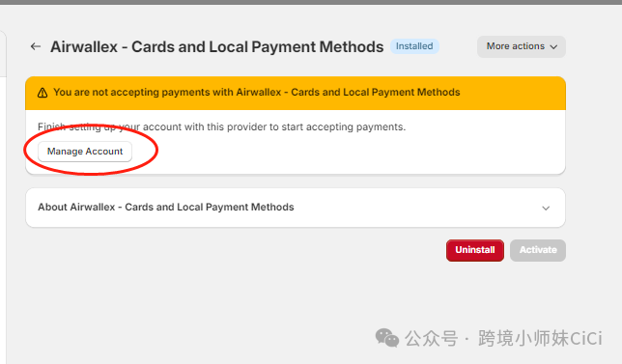The width and height of the screenshot is (622, 364).
Task: Open the More actions dropdown
Action: (x=522, y=46)
